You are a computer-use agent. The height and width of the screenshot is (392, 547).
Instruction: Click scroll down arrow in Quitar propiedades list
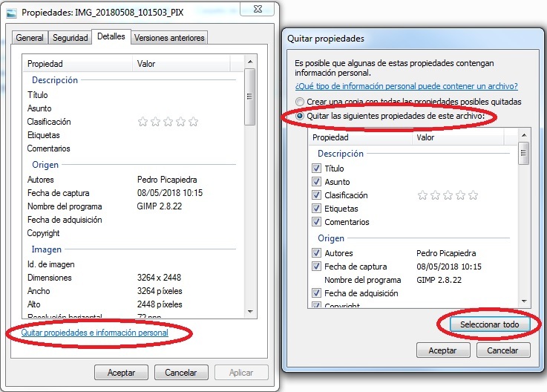coord(523,299)
